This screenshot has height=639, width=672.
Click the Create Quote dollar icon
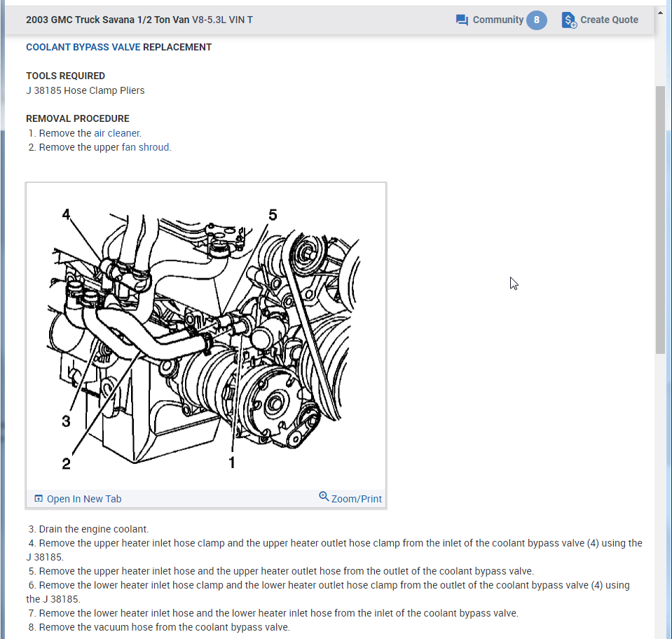pos(569,20)
